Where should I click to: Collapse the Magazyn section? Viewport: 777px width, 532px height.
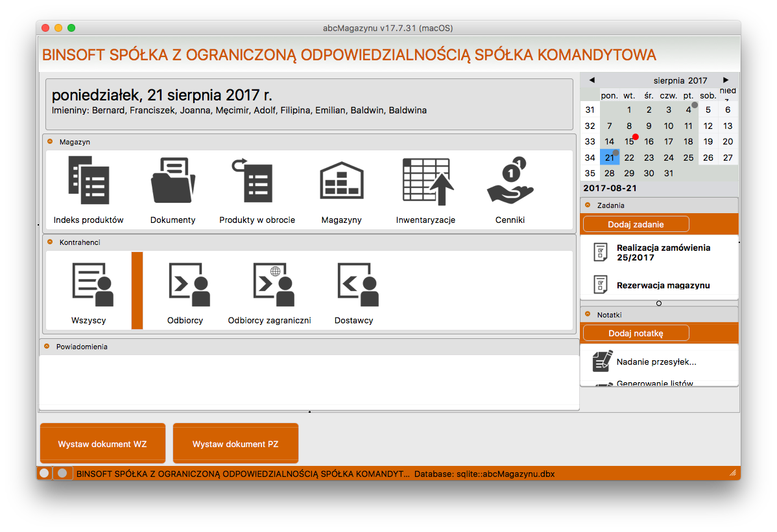50,141
